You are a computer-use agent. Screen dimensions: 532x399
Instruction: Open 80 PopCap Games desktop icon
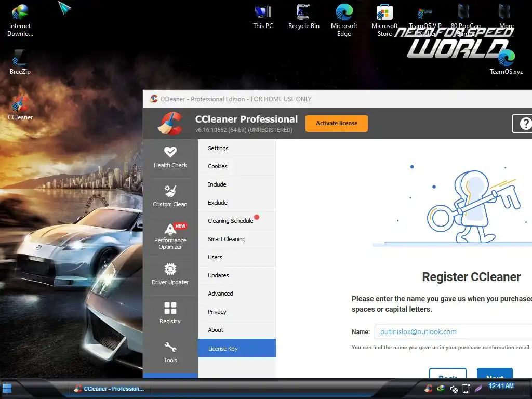(465, 20)
